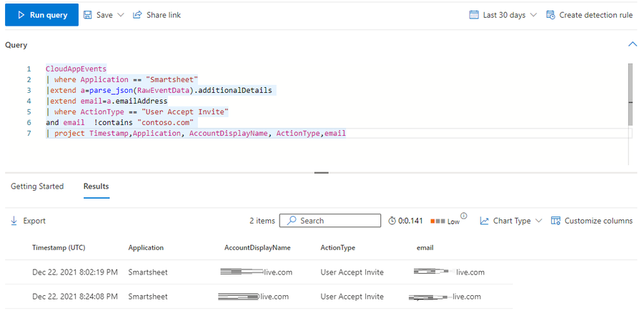644x323 pixels.
Task: Select the Results tab
Action: [96, 187]
